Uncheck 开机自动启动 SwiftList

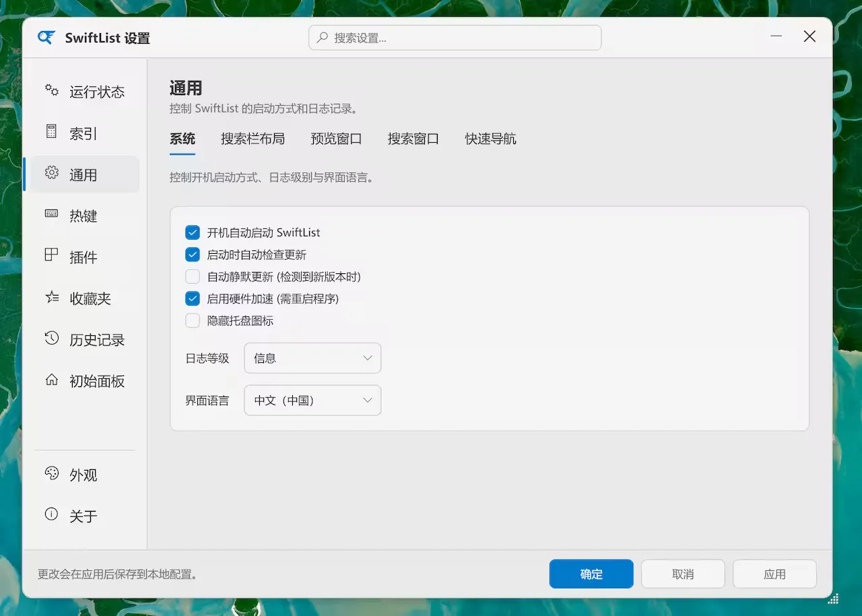tap(193, 233)
